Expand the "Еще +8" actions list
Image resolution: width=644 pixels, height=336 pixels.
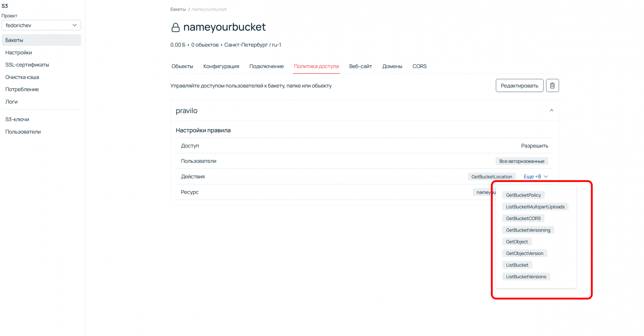[x=535, y=176]
